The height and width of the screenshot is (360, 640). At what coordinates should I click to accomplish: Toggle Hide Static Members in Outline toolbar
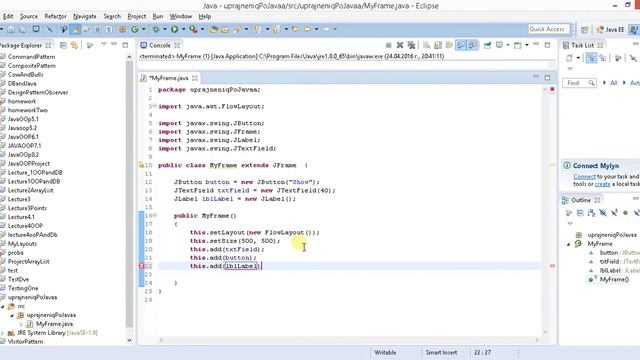pyautogui.click(x=614, y=213)
